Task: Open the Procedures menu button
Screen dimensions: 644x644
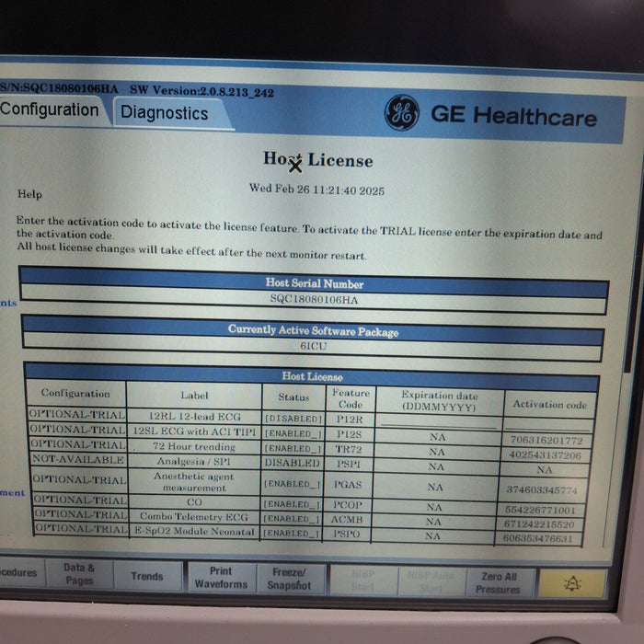Action: point(20,571)
